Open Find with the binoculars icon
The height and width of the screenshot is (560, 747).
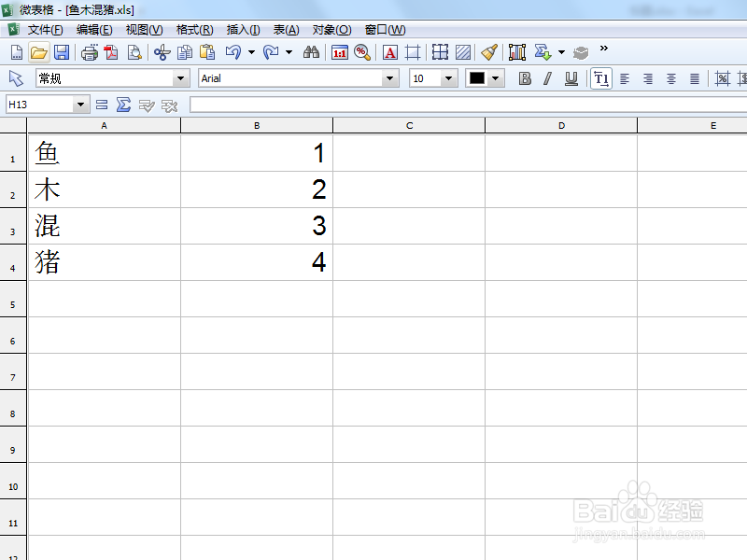click(x=311, y=52)
